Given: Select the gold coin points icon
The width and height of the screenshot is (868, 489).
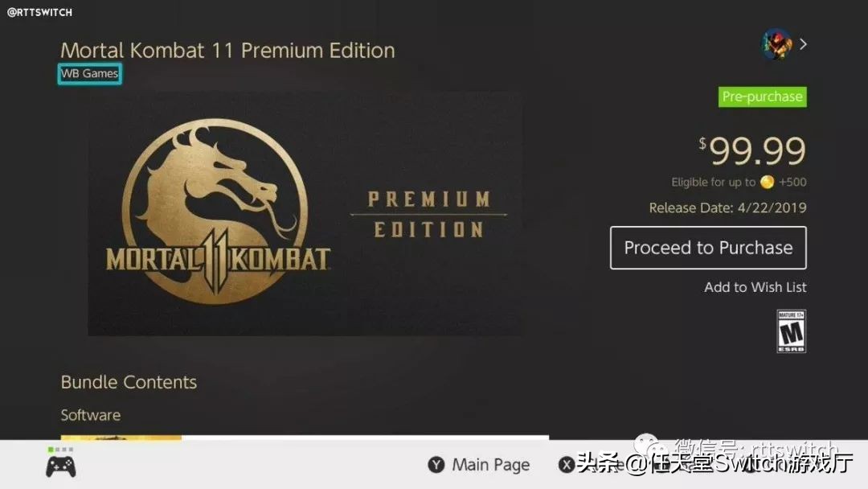Looking at the screenshot, I should [768, 183].
